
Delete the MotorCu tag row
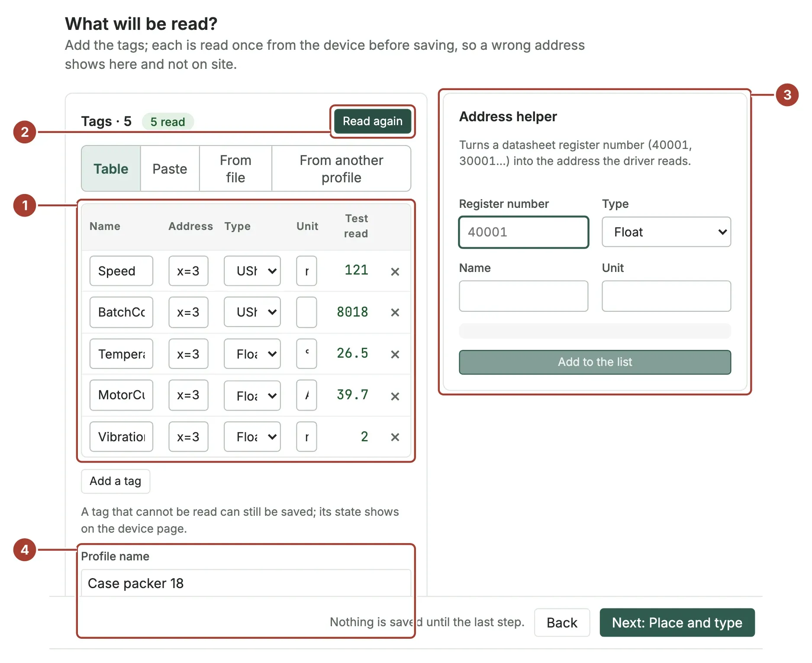[x=395, y=396]
